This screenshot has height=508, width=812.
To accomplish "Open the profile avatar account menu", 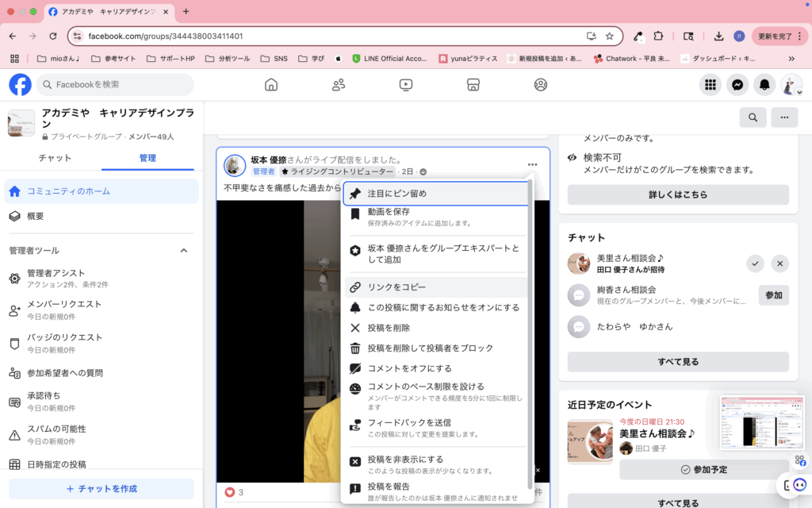I will tap(791, 84).
